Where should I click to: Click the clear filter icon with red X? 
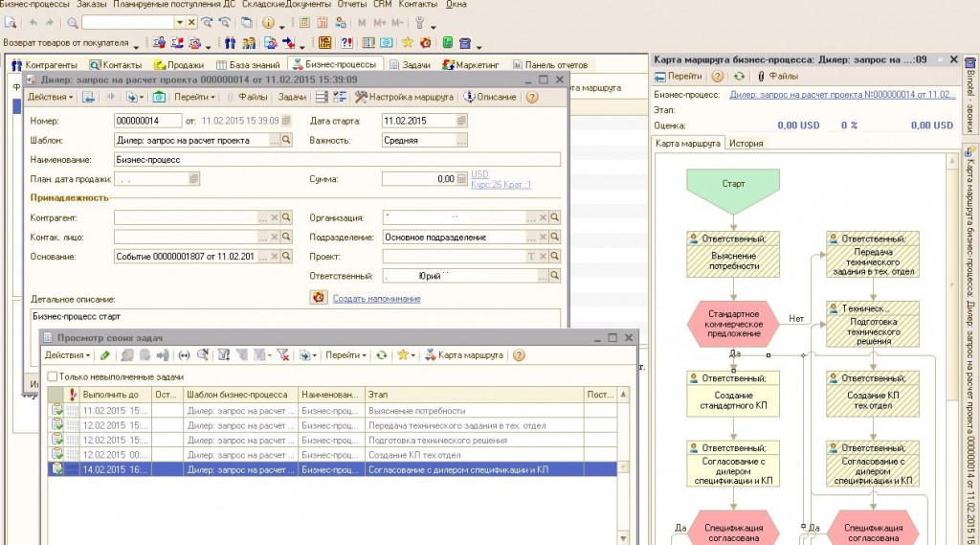click(x=283, y=355)
